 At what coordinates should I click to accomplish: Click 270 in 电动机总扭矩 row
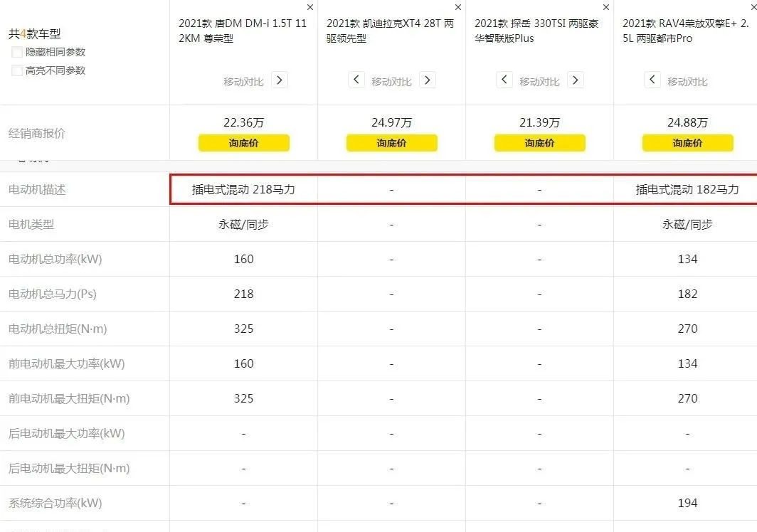click(x=687, y=329)
